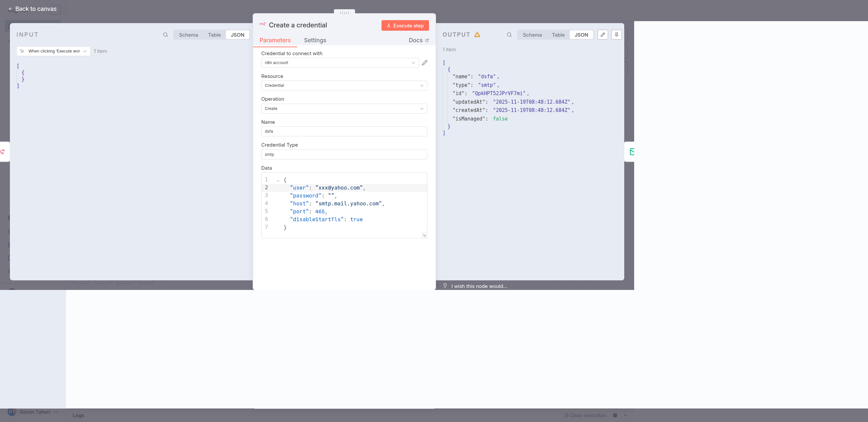Edit n8n account credential pencil icon
868x422 pixels.
[x=424, y=63]
